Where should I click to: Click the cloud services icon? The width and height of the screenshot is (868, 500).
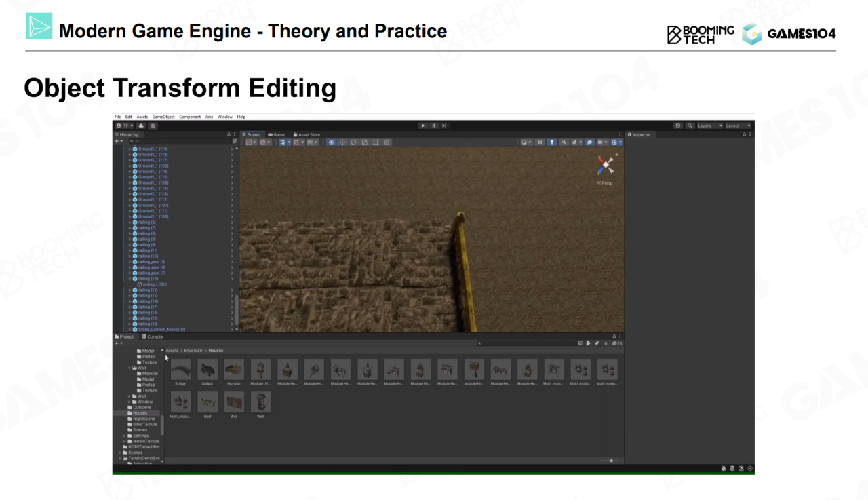pyautogui.click(x=141, y=126)
